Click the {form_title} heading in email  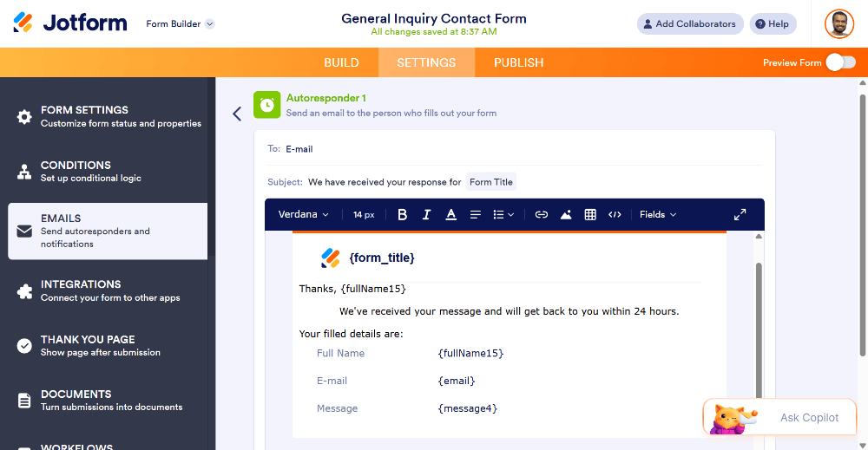pyautogui.click(x=382, y=258)
